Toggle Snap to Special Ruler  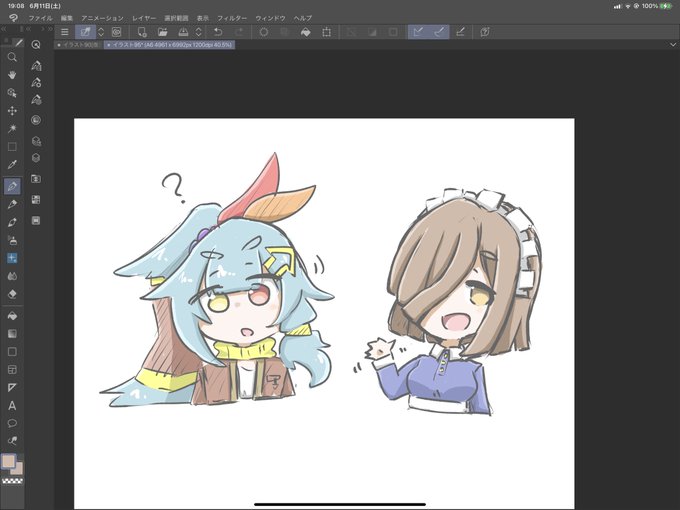click(439, 32)
